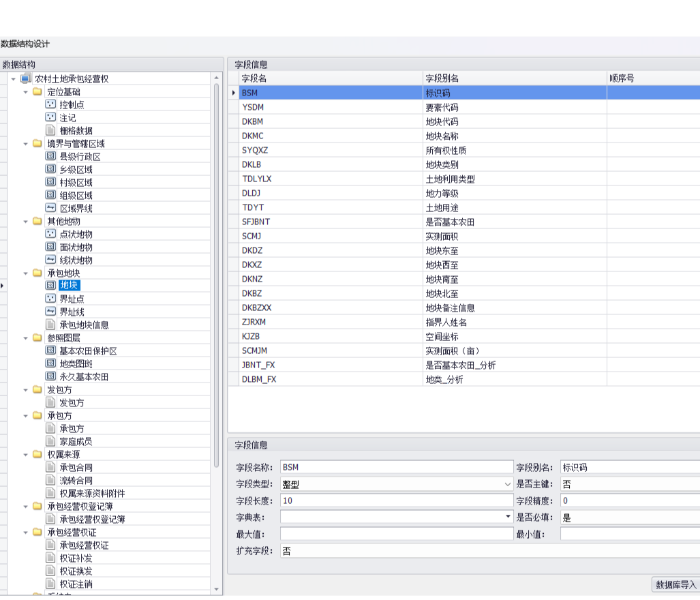Open the 字段类型 dropdown showing 整型
This screenshot has width=700, height=600.
tap(508, 484)
